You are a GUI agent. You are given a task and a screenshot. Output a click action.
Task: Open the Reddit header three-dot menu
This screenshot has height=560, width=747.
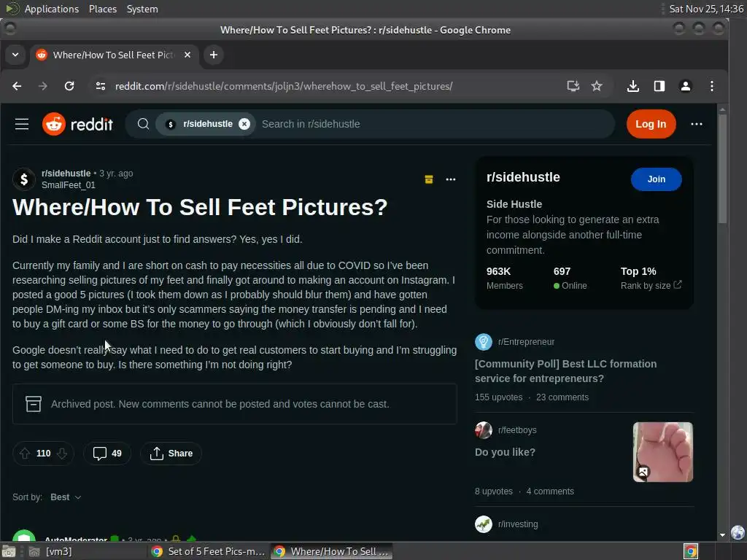point(697,124)
